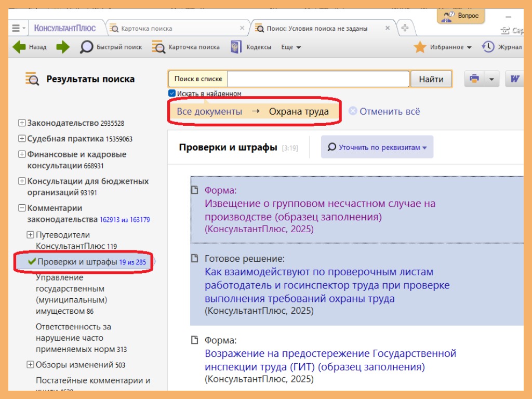Image resolution: width=532 pixels, height=399 pixels.
Task: Click the Отменить всё cancel icon
Action: [x=353, y=111]
